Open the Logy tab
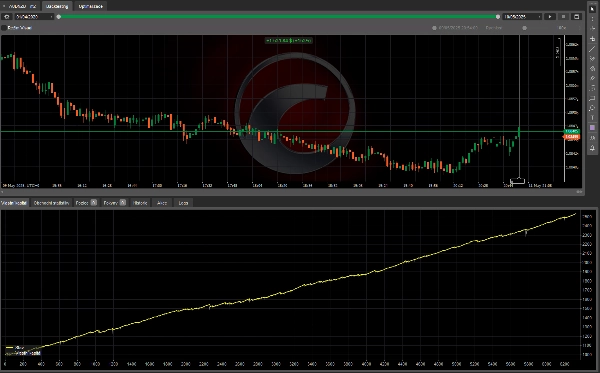This screenshot has height=373, width=600. point(183,203)
